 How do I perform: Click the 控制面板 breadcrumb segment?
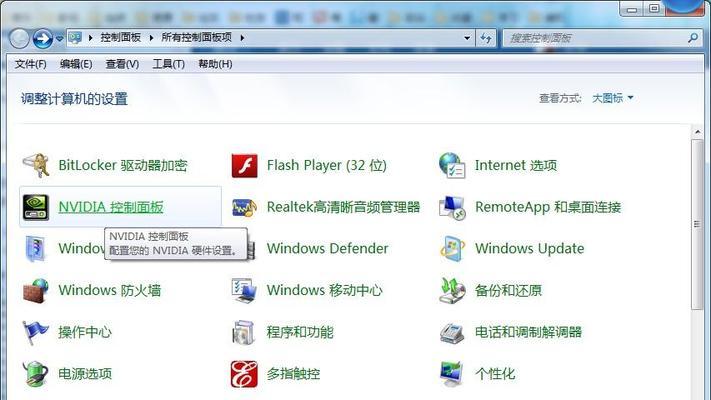(121, 38)
